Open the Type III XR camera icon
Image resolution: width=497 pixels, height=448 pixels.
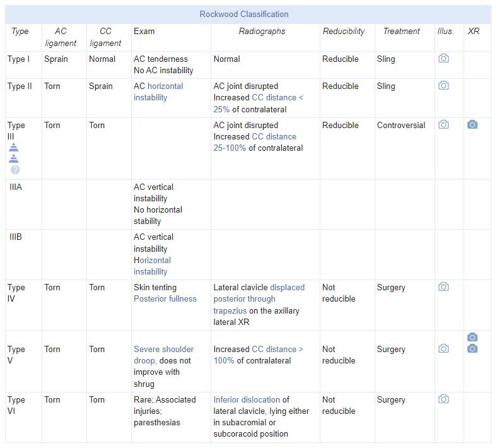point(472,125)
